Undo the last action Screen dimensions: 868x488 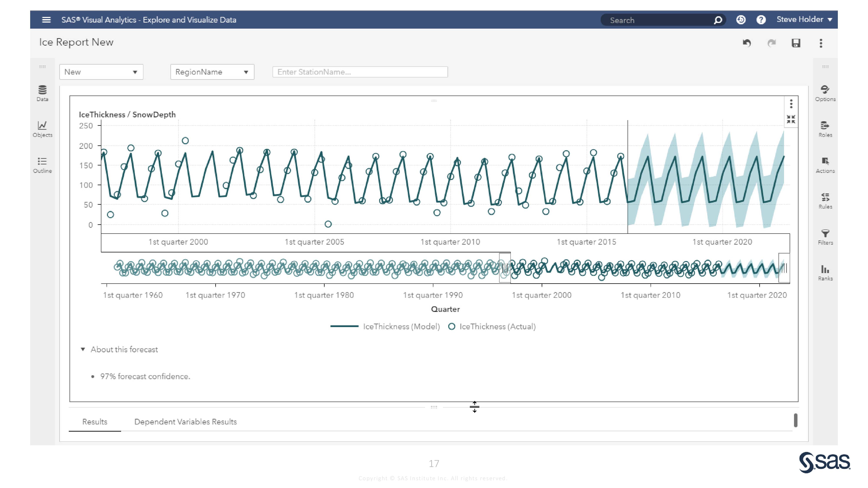[x=747, y=43]
